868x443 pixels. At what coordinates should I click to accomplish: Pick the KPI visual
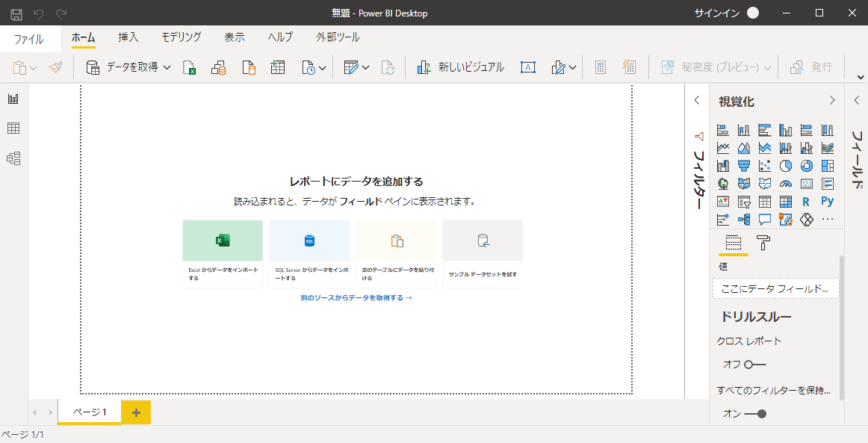pos(723,202)
